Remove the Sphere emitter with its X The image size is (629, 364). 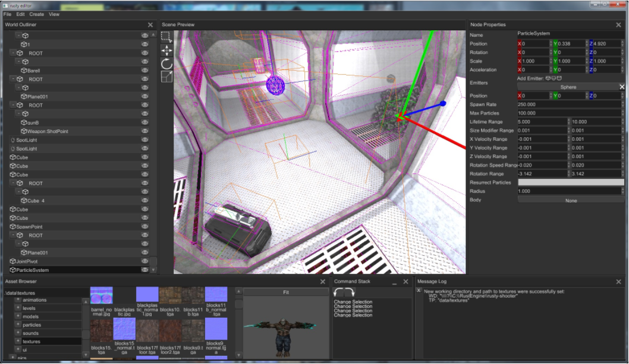coord(622,87)
